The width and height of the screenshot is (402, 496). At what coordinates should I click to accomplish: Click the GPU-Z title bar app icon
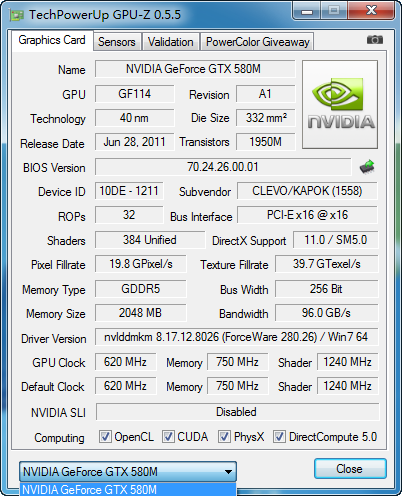17,15
